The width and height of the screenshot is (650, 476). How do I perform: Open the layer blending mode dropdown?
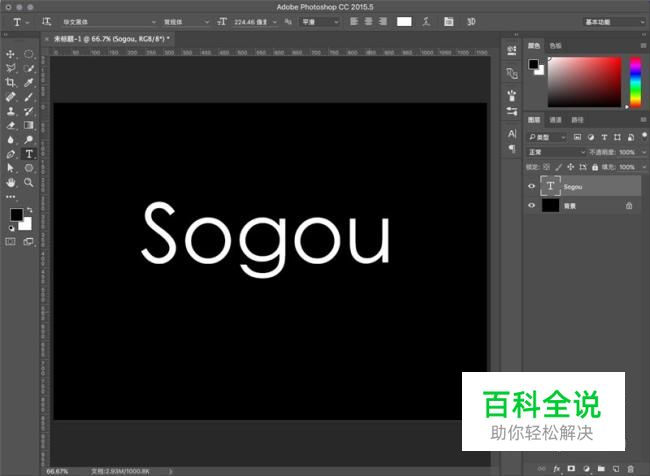tap(557, 152)
